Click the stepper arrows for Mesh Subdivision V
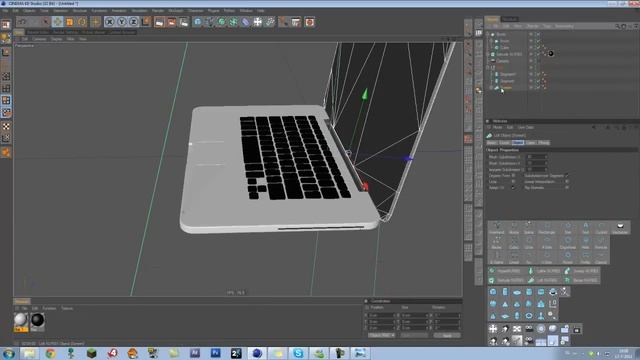This screenshot has width=640, height=360. click(x=546, y=163)
